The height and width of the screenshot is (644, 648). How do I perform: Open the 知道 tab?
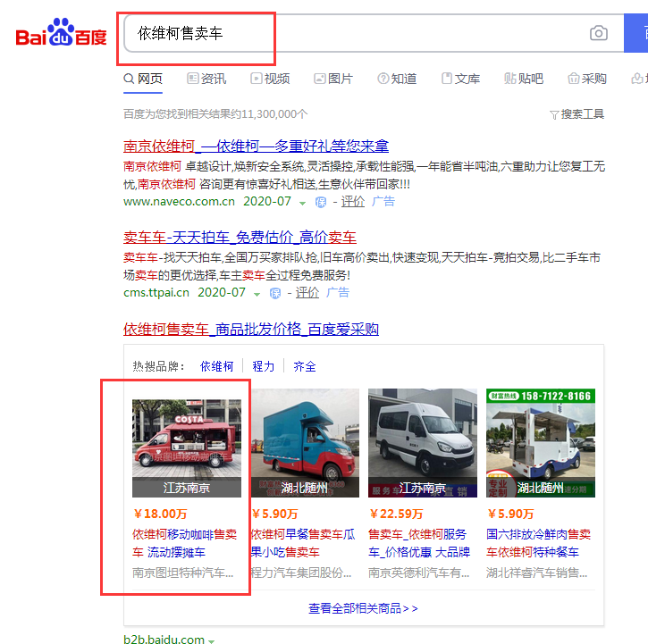pos(397,79)
